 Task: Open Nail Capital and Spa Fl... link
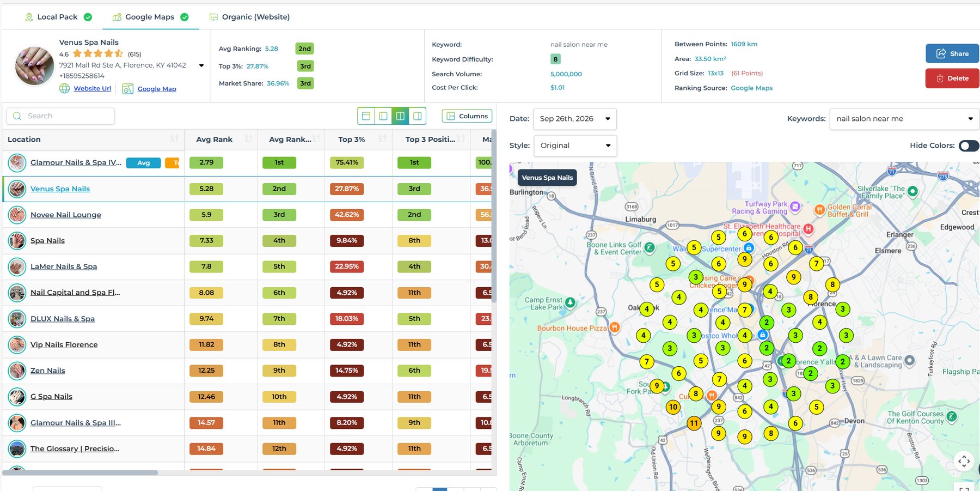[75, 293]
